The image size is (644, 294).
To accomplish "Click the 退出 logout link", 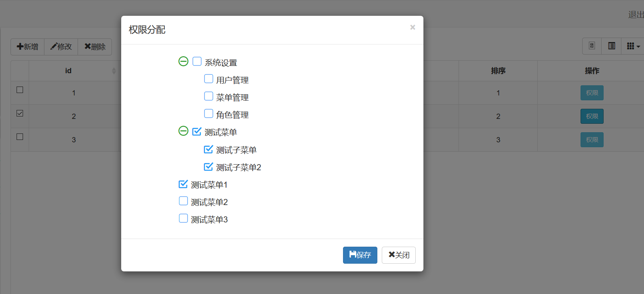I will 636,15.
